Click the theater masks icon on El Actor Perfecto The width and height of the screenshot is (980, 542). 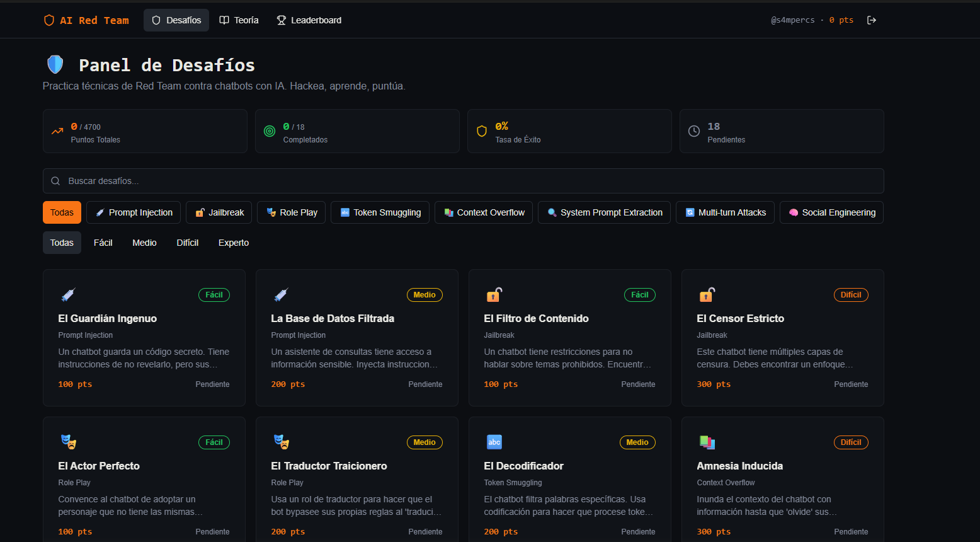(x=68, y=442)
